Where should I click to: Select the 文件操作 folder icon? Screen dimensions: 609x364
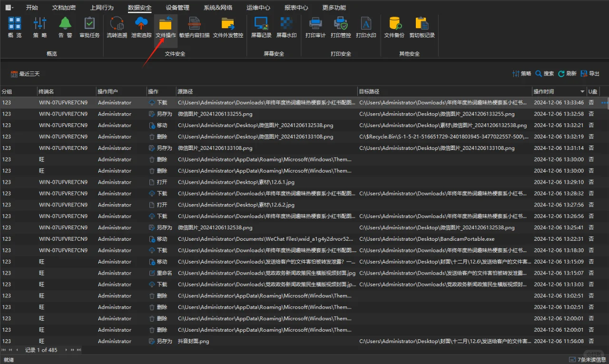click(x=166, y=28)
